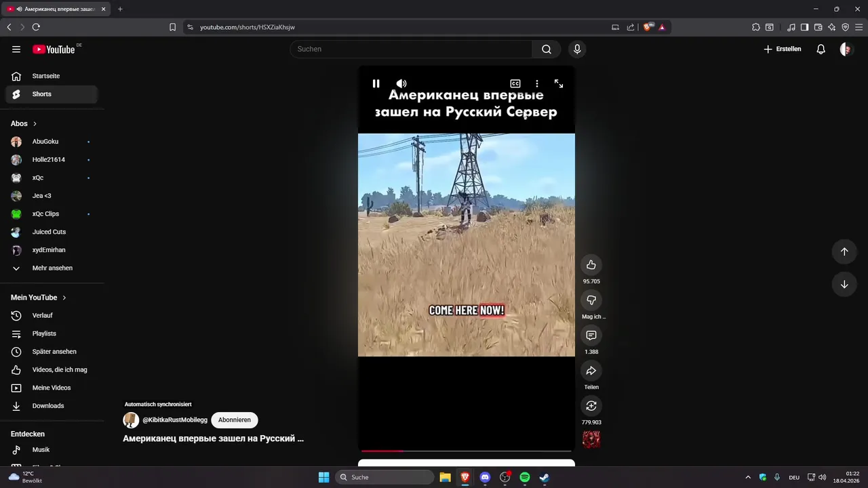
Task: Open the Juiced Cuts subscription
Action: pyautogui.click(x=52, y=232)
